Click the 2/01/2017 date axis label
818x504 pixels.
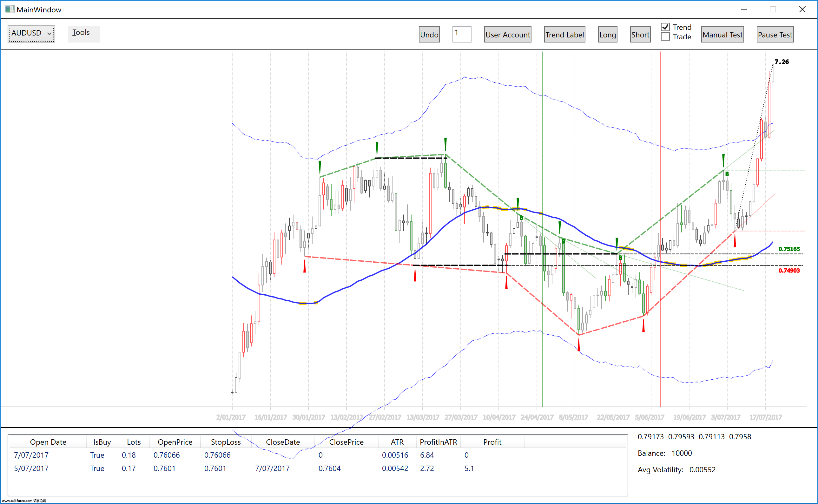tap(231, 417)
